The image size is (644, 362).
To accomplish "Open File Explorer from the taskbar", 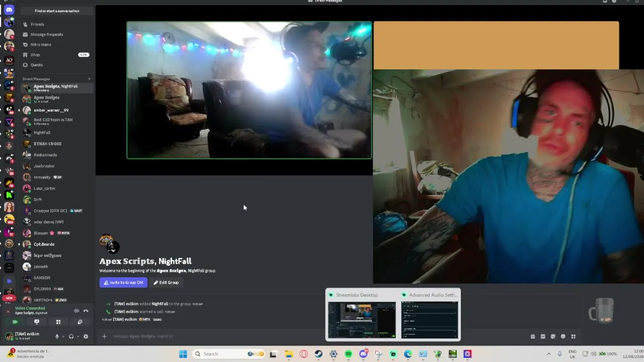I will click(289, 354).
